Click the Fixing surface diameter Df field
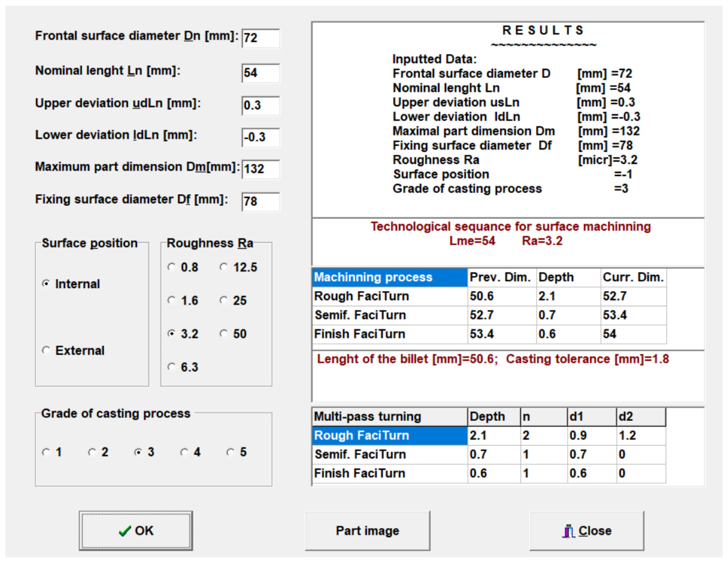This screenshot has width=728, height=564. click(260, 201)
